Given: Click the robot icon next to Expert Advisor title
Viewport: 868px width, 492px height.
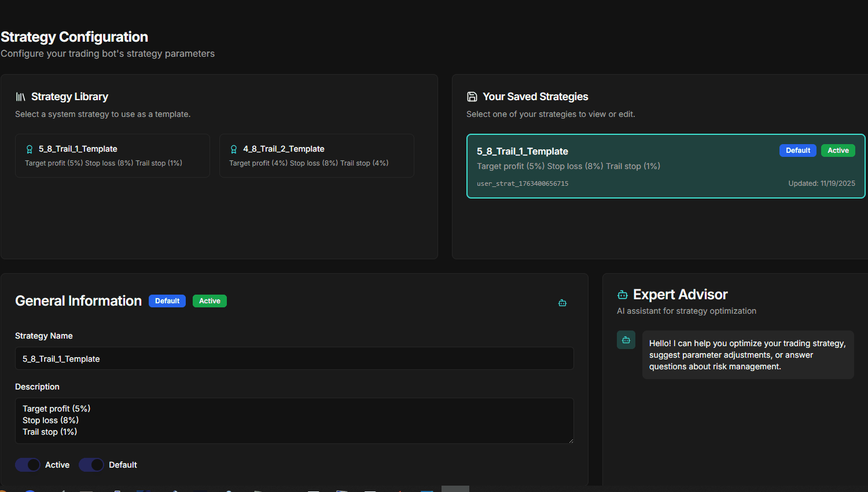Looking at the screenshot, I should pyautogui.click(x=623, y=295).
